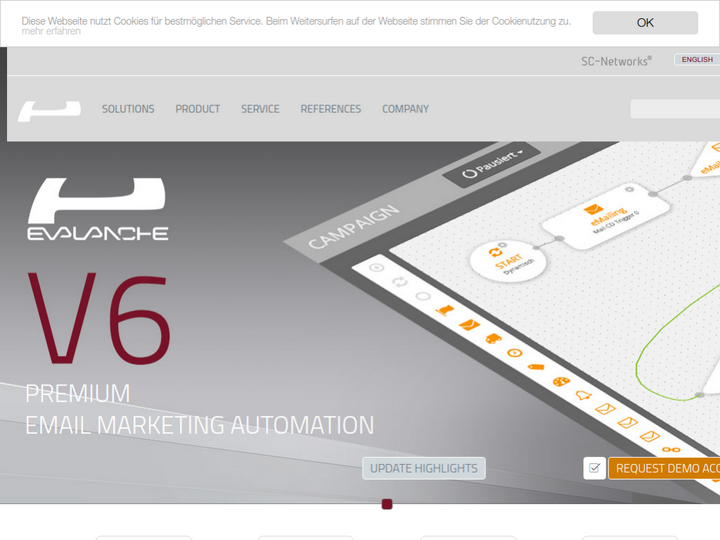This screenshot has height=540, width=720.
Task: Follow the 'mehr erfahren' cookie link
Action: coord(51,32)
